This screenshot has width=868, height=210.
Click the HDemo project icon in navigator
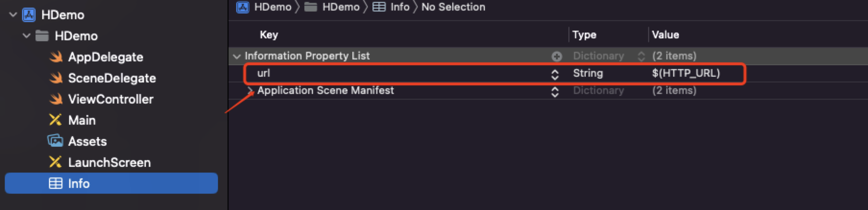click(x=29, y=15)
